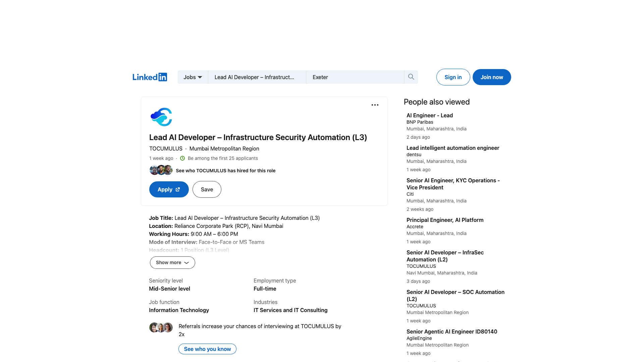Click 'IT Services and IT Consulting' value
The height and width of the screenshot is (362, 644).
pyautogui.click(x=290, y=310)
